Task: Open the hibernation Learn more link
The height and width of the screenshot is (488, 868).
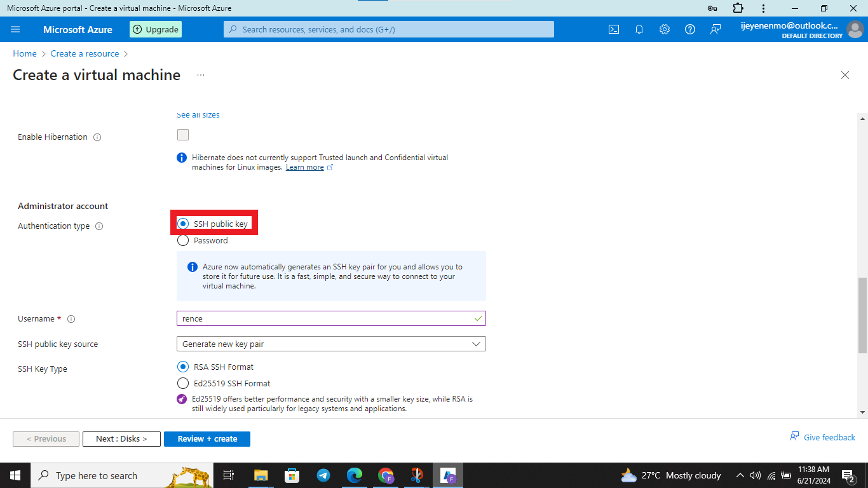Action: coord(305,167)
